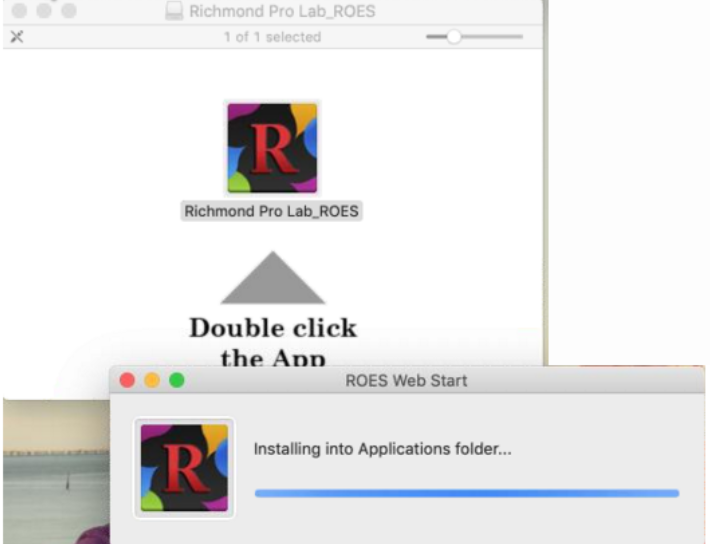The image size is (710, 544).
Task: Click the 'Double click the App' instruction text
Action: 272,341
